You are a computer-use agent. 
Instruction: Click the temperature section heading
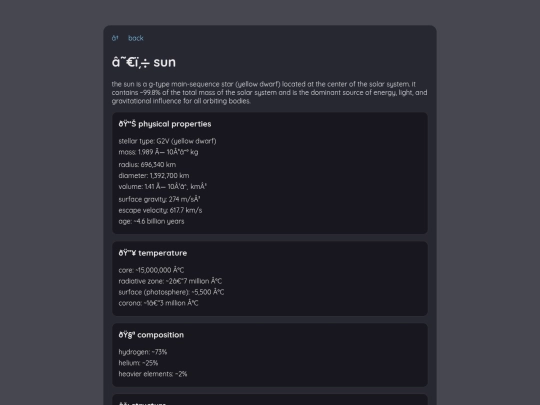click(x=153, y=253)
